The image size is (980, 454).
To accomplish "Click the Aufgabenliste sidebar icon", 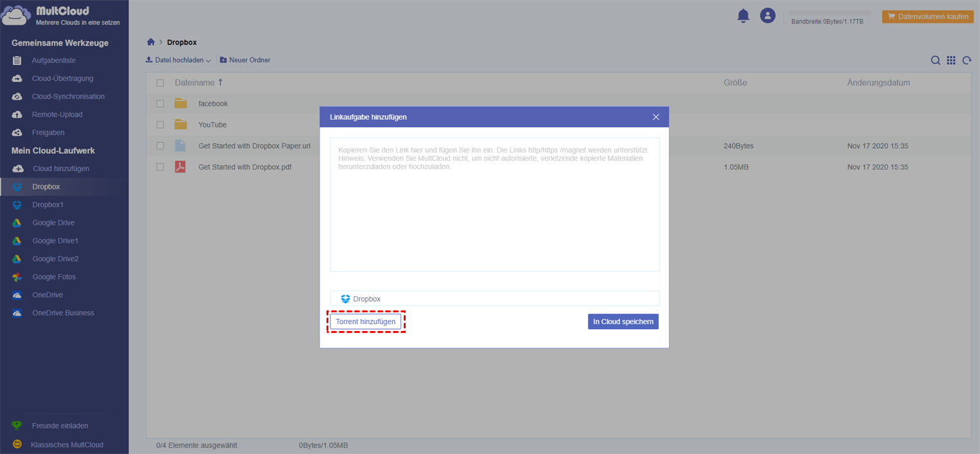I will [x=17, y=61].
